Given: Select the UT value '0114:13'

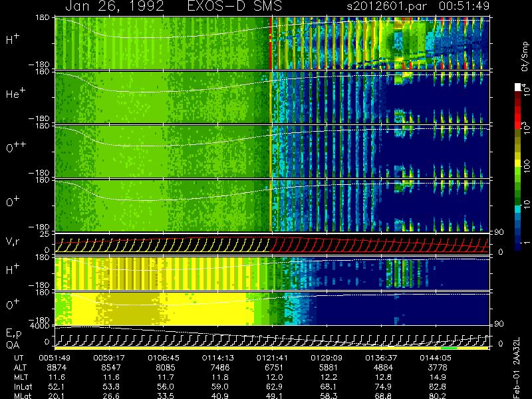Looking at the screenshot, I should point(218,358).
